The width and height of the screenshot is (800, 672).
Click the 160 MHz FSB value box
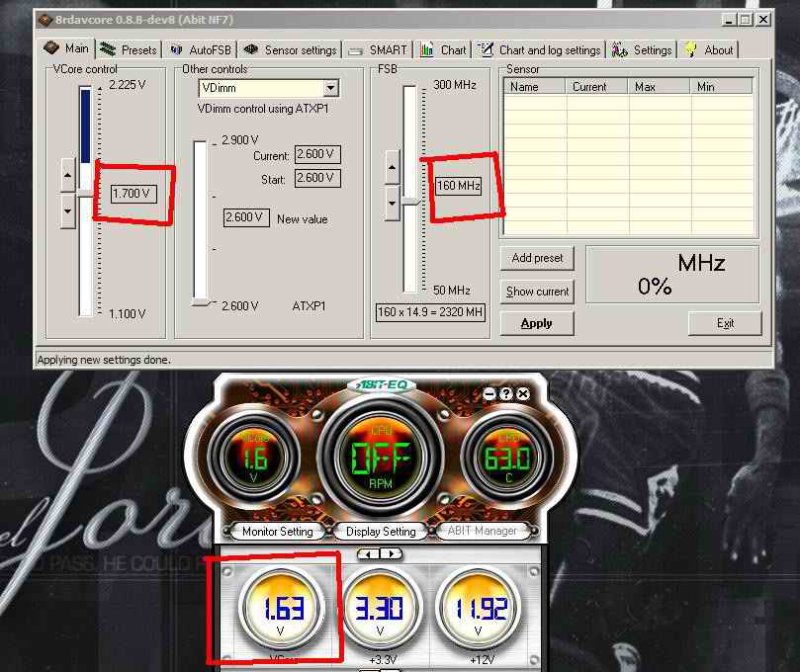click(x=458, y=186)
